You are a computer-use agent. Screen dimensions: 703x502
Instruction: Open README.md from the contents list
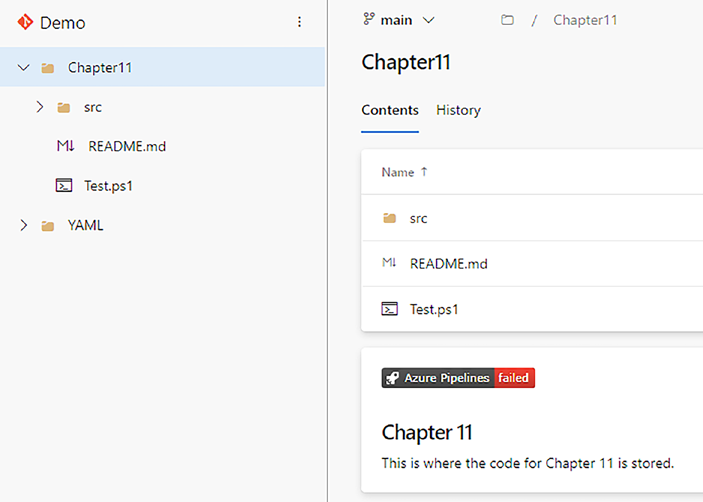(x=448, y=264)
